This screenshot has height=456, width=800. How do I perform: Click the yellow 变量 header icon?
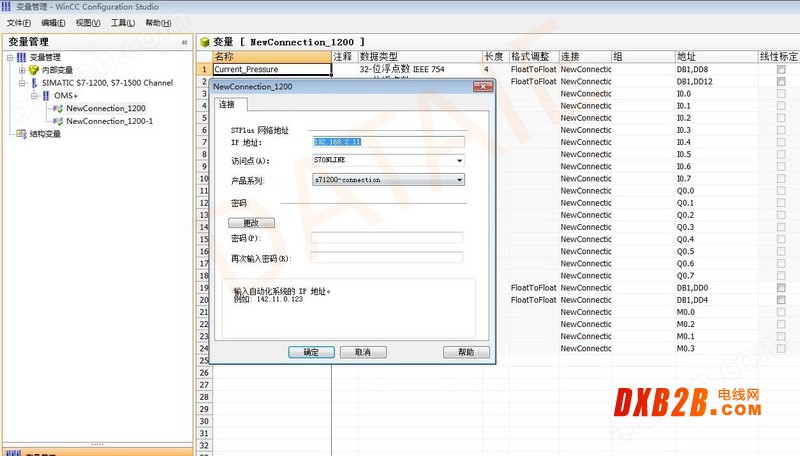click(x=205, y=42)
